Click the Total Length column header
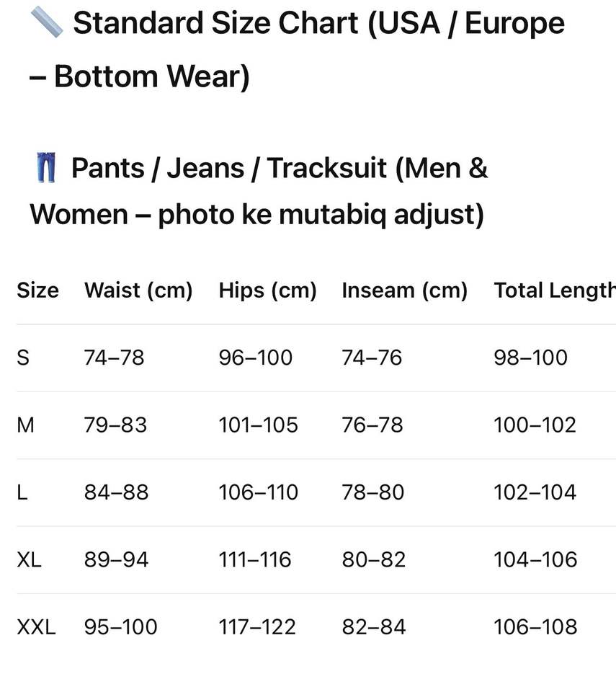616x692 pixels. (x=553, y=290)
